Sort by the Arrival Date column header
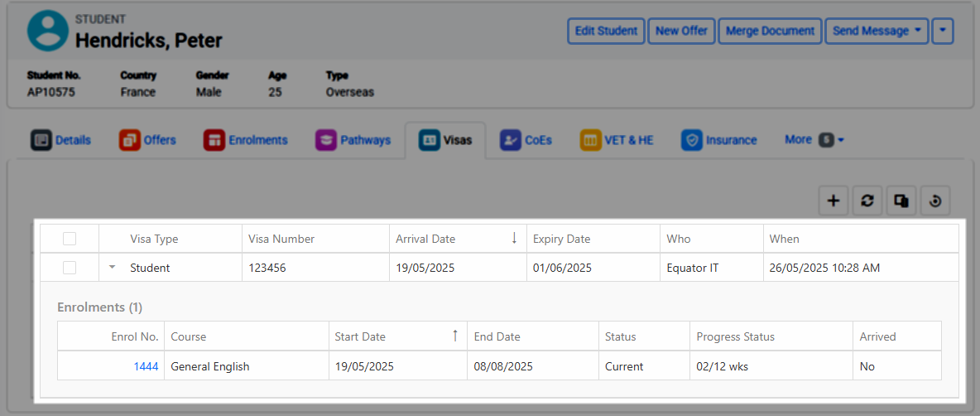 click(x=425, y=239)
